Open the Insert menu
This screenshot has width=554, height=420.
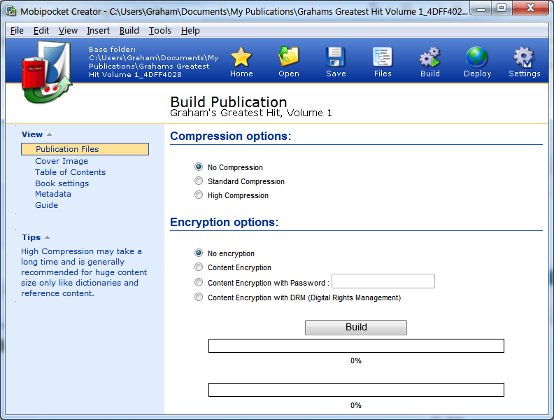[x=98, y=31]
